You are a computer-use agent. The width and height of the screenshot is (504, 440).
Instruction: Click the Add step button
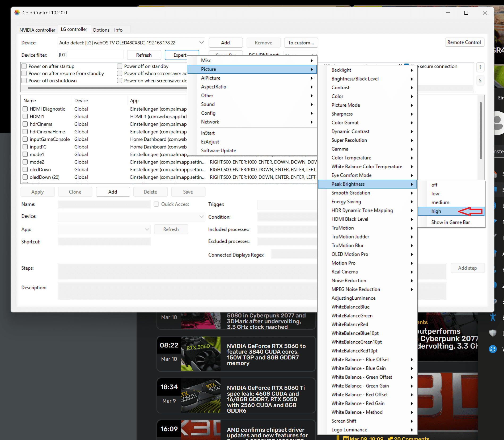pyautogui.click(x=467, y=268)
